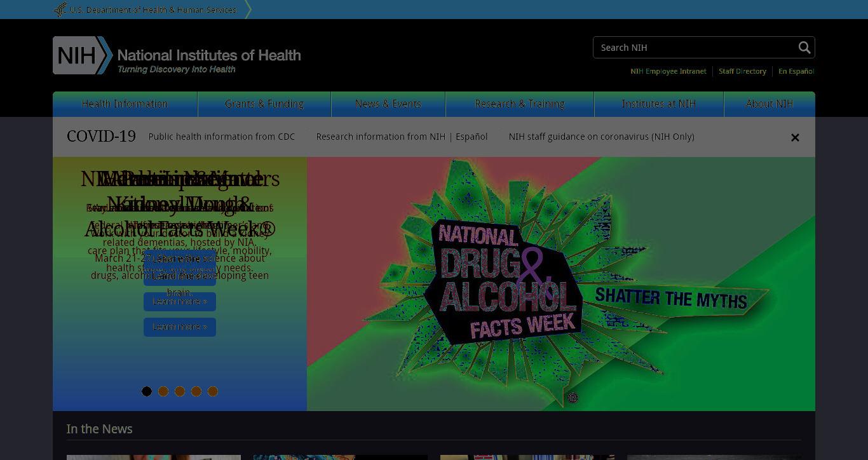Open NIH Employee Intranet link
The width and height of the screenshot is (868, 460).
click(x=668, y=71)
